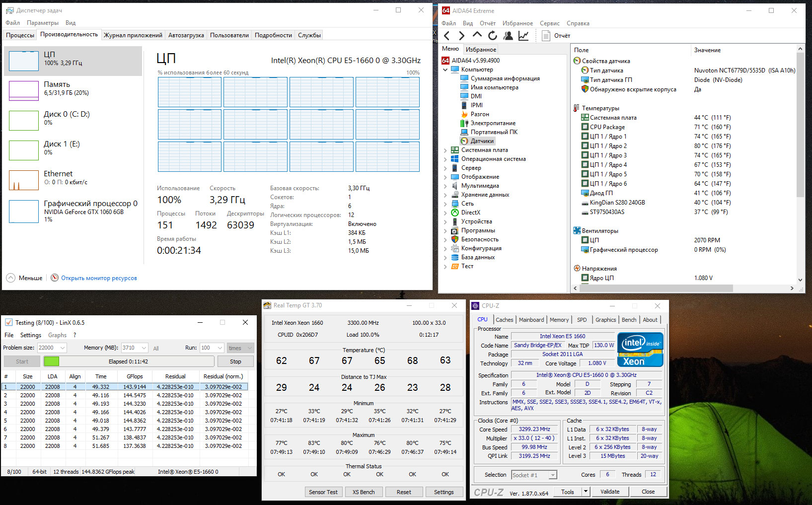
Task: Click the LinX title bar app icon
Action: click(x=8, y=323)
